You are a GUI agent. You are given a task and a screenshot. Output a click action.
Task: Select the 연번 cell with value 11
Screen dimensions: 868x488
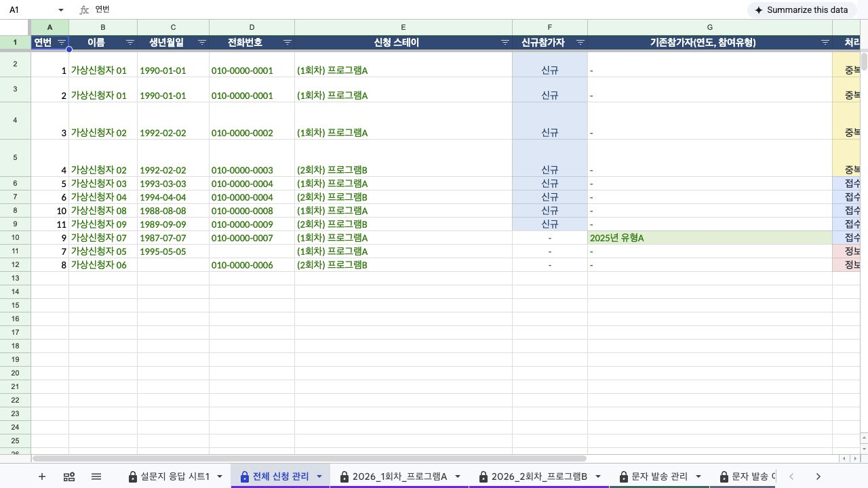click(x=50, y=224)
